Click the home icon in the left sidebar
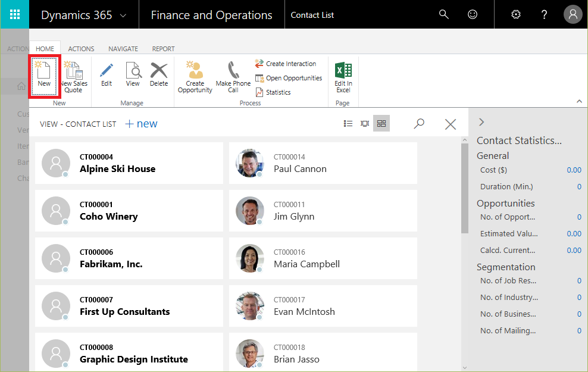588x372 pixels. [21, 86]
